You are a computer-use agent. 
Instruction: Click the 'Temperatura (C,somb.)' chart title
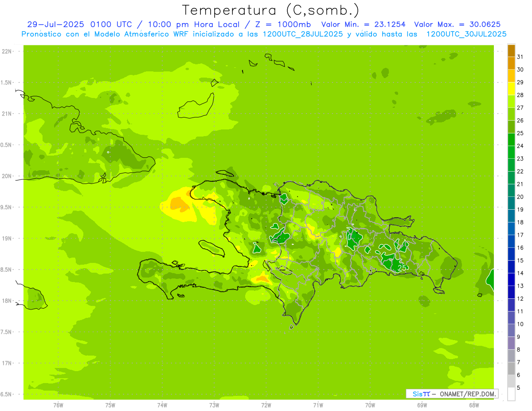(x=271, y=10)
